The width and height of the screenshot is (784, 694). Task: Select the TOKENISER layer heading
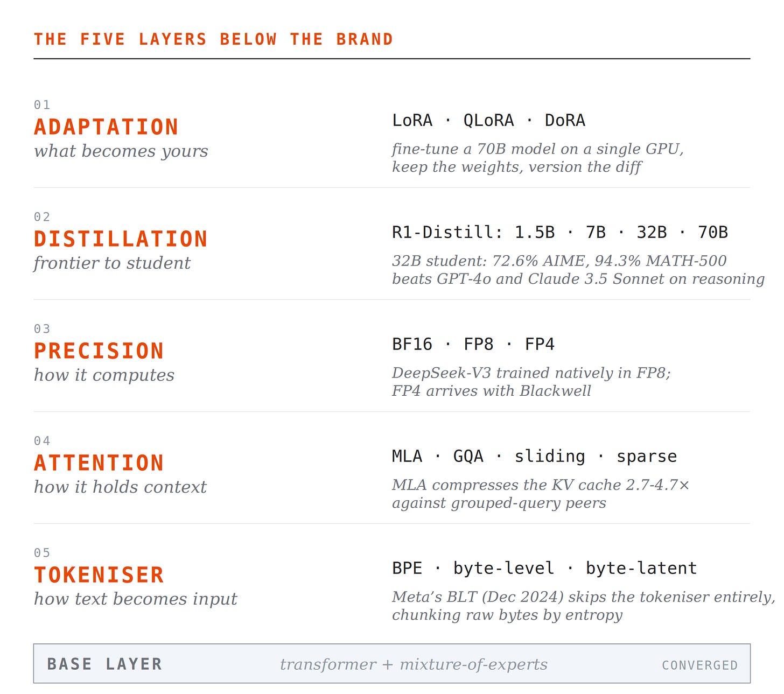pyautogui.click(x=99, y=575)
